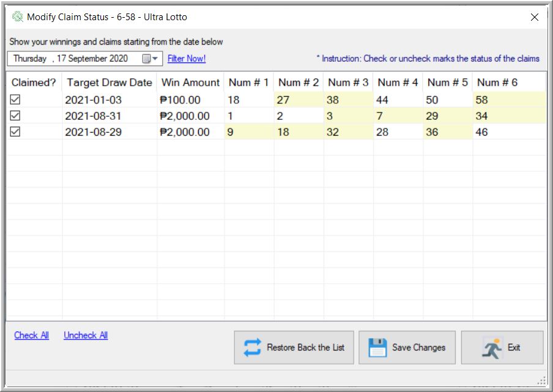553x392 pixels.
Task: Close the Modify Claim Status window
Action: point(534,17)
